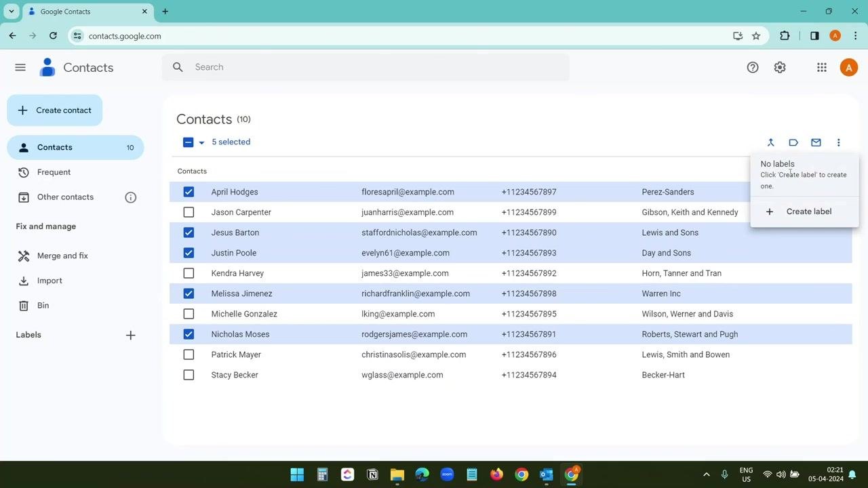The height and width of the screenshot is (488, 868).
Task: Open Notion from the taskbar
Action: [372, 474]
